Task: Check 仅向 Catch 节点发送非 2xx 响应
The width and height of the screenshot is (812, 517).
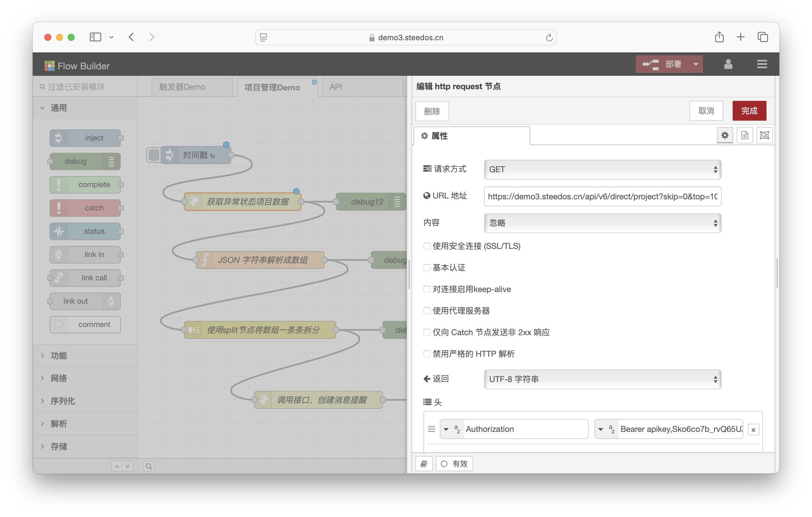Action: point(427,332)
